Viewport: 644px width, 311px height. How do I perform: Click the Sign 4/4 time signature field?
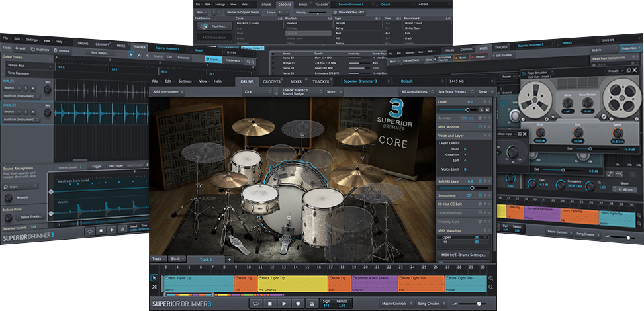coord(326,304)
